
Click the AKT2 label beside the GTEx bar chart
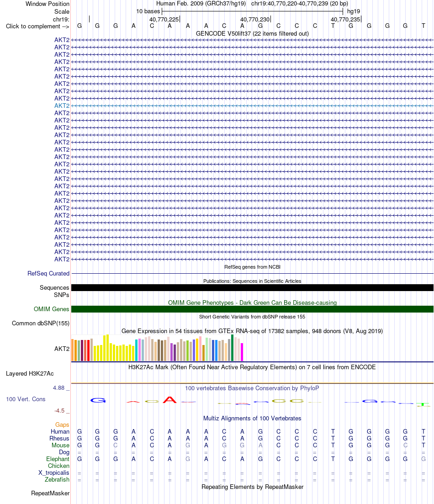coord(62,349)
